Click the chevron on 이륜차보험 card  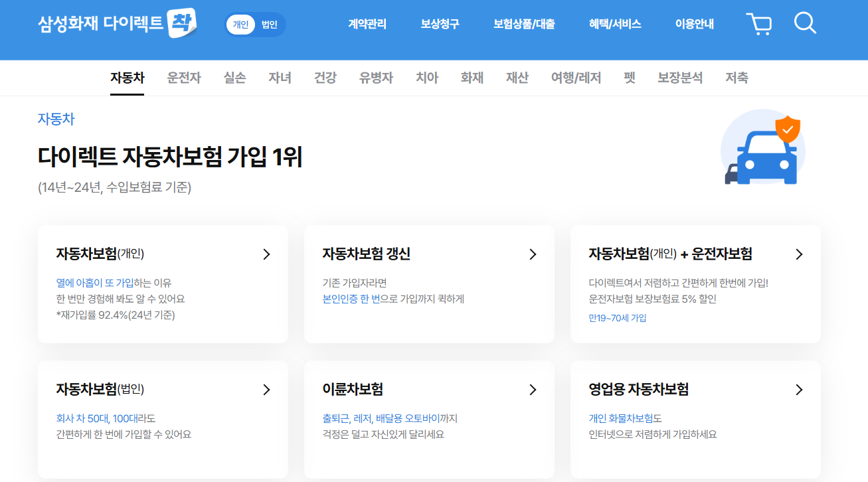pyautogui.click(x=533, y=390)
